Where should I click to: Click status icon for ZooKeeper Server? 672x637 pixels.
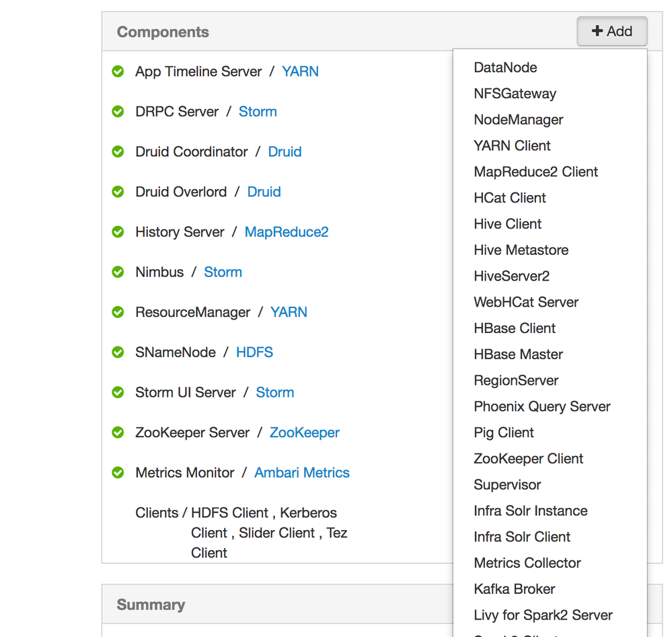point(118,433)
